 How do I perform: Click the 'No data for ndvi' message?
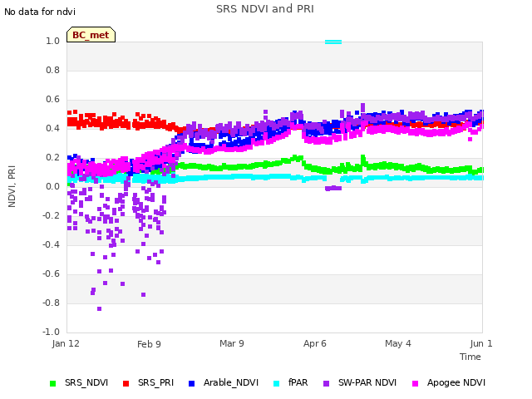[40, 12]
